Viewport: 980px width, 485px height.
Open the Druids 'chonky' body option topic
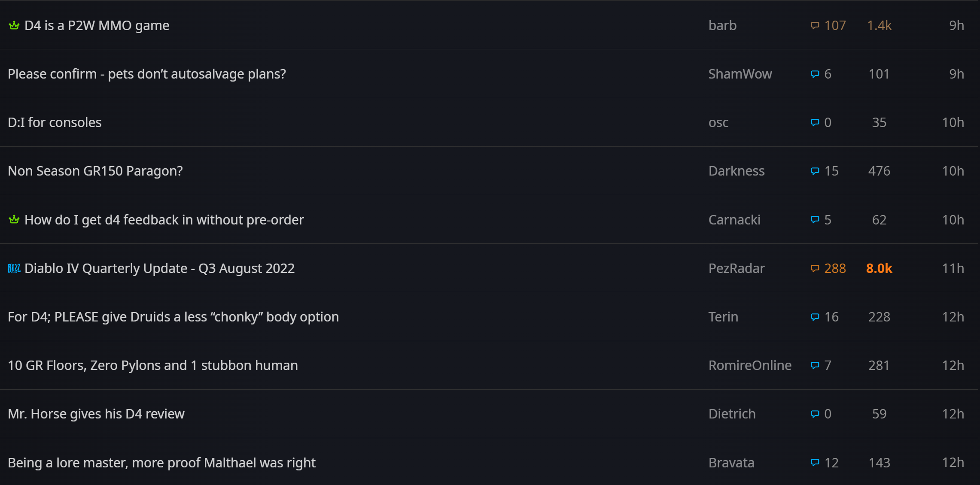tap(173, 317)
